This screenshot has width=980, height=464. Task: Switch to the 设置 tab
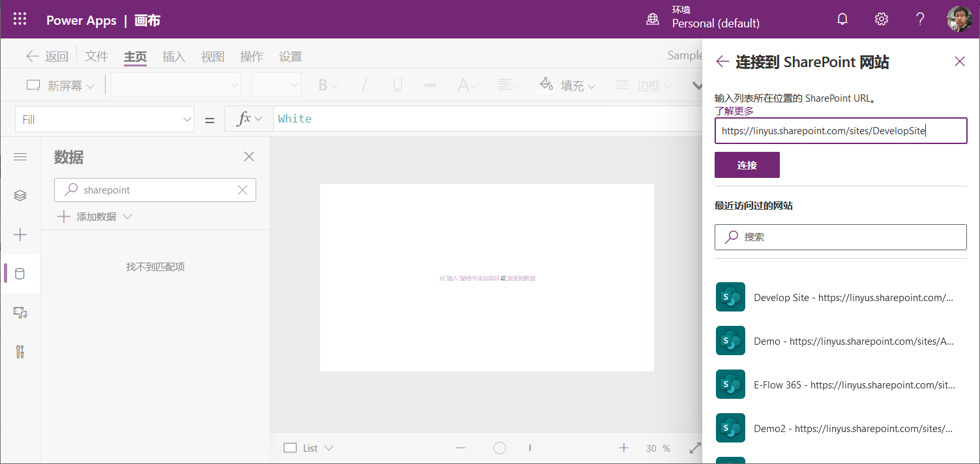[x=290, y=57]
